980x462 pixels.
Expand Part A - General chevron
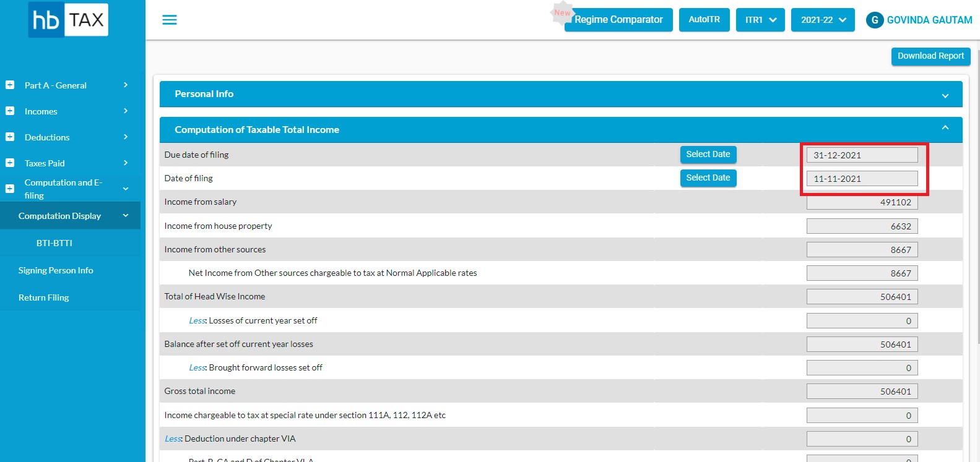[x=126, y=85]
